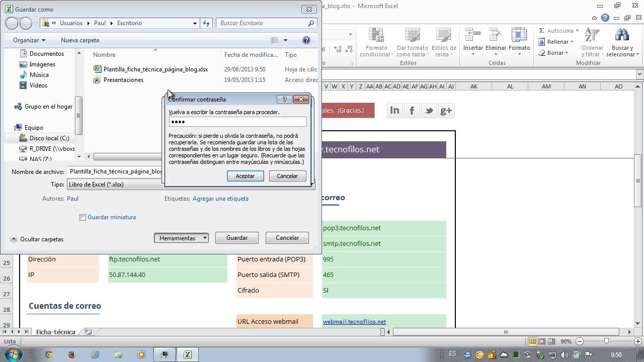
Task: Click the Facebook icon in the worksheet
Action: [x=412, y=111]
